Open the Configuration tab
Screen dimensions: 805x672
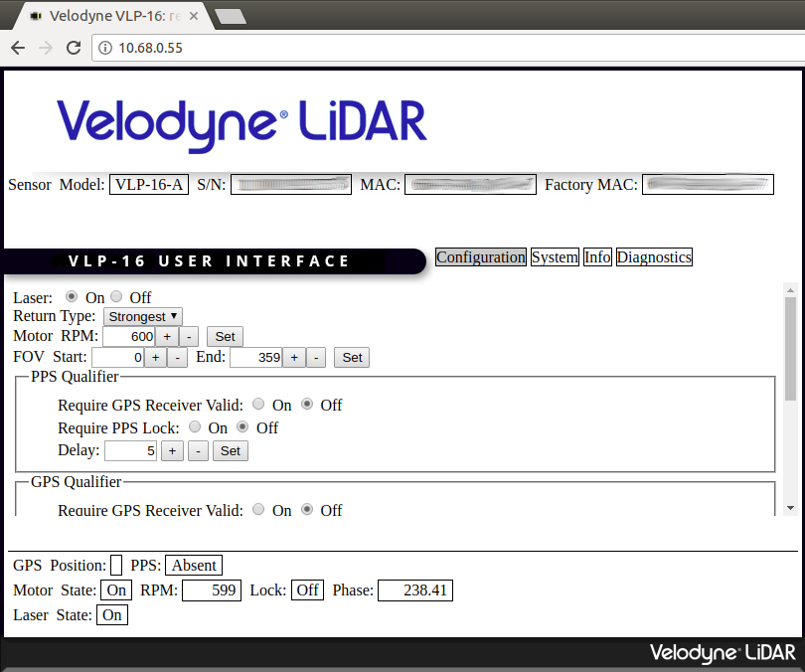[x=481, y=256]
